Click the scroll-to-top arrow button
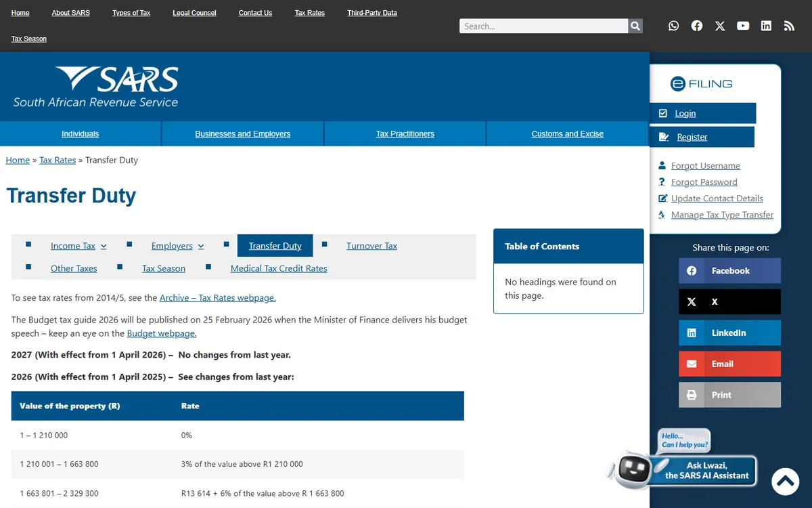Screen dimensions: 812x508 [786, 482]
